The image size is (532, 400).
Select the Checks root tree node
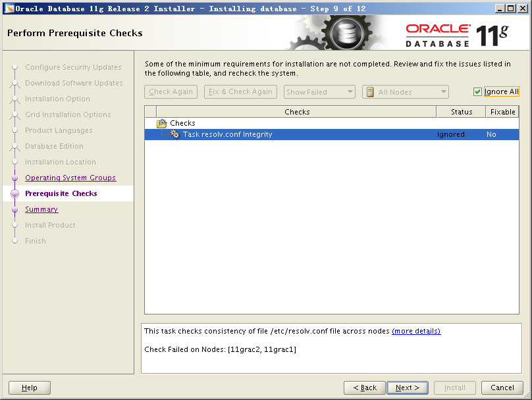tap(182, 123)
